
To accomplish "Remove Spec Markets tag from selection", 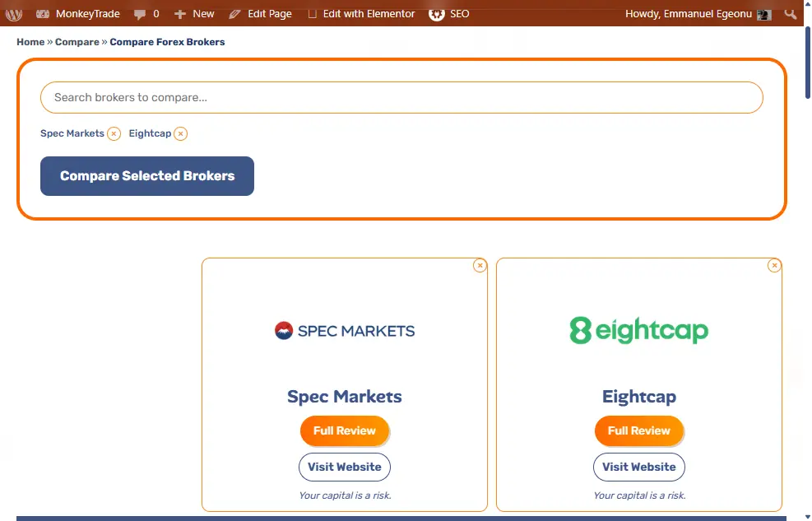I will 114,133.
